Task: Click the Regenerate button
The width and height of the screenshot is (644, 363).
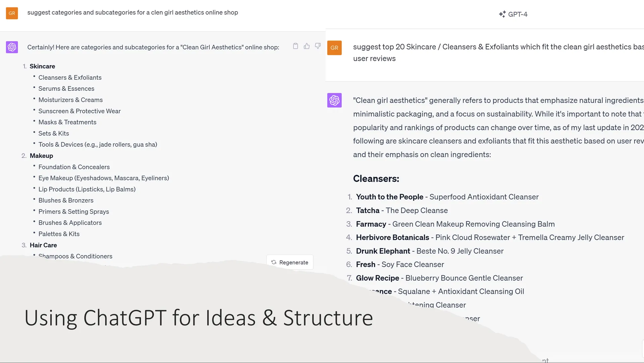Action: tap(290, 262)
